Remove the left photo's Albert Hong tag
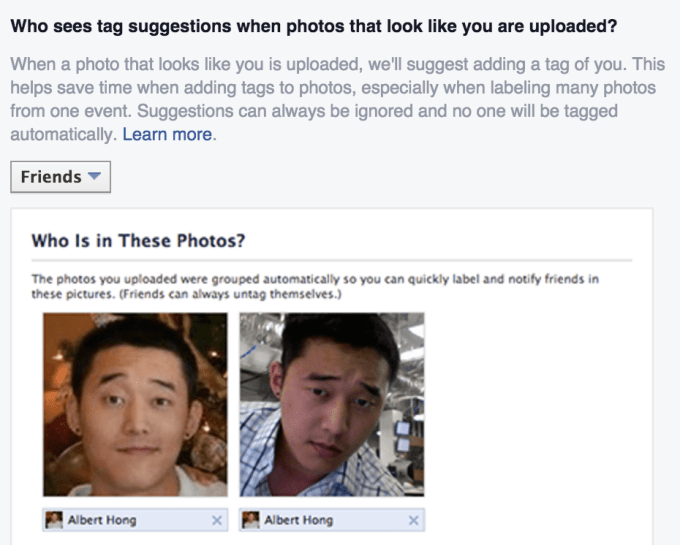 [218, 520]
